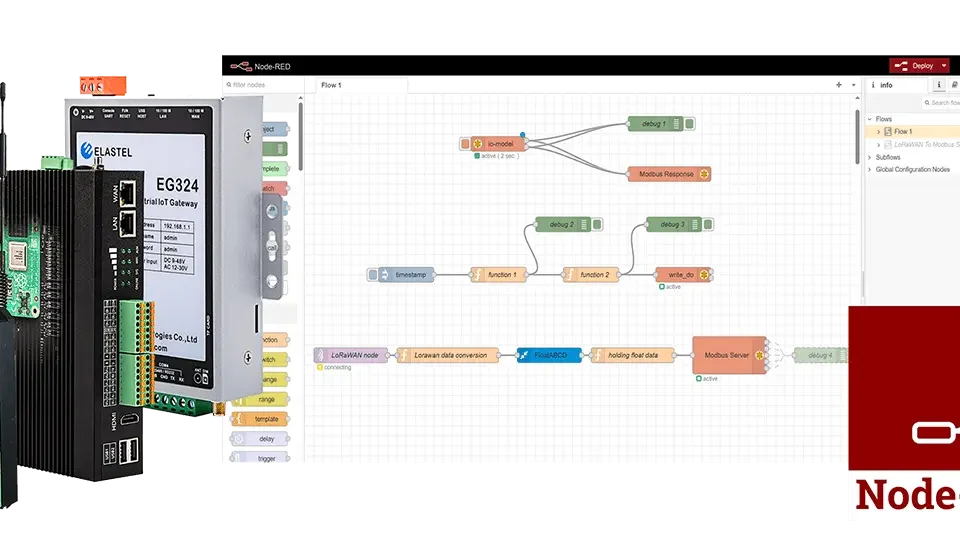Screen dimensions: 960x547
Task: Select the debug 3 node
Action: (x=673, y=225)
